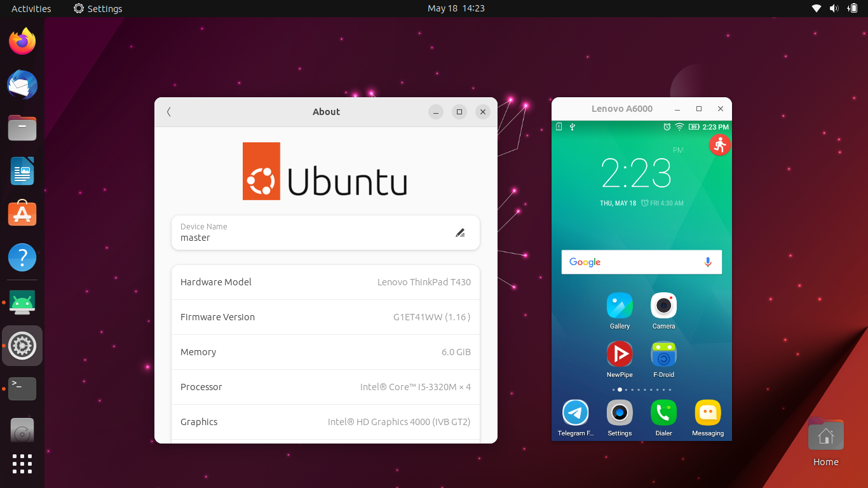Select the Memory 6.0 GiB row
The image size is (868, 488).
click(x=325, y=352)
